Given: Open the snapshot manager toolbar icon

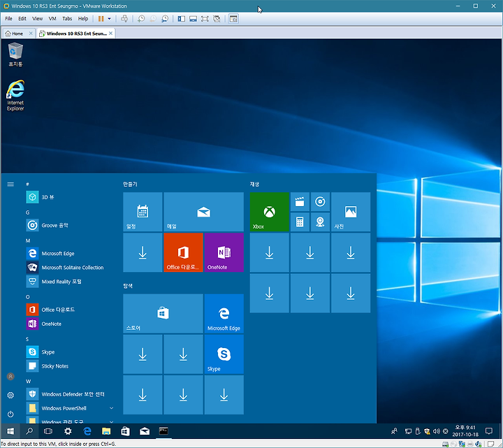Looking at the screenshot, I should tap(165, 19).
